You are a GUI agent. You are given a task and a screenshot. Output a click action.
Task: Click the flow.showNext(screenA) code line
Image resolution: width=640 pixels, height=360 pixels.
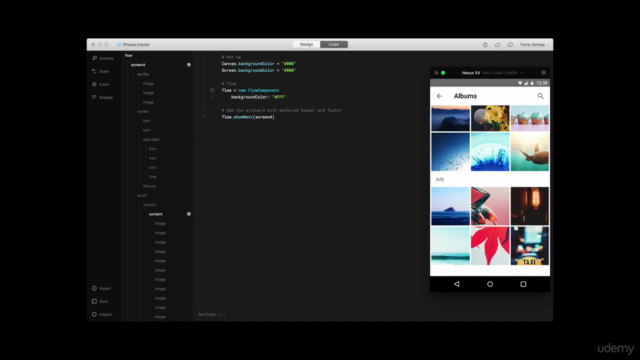tap(248, 117)
